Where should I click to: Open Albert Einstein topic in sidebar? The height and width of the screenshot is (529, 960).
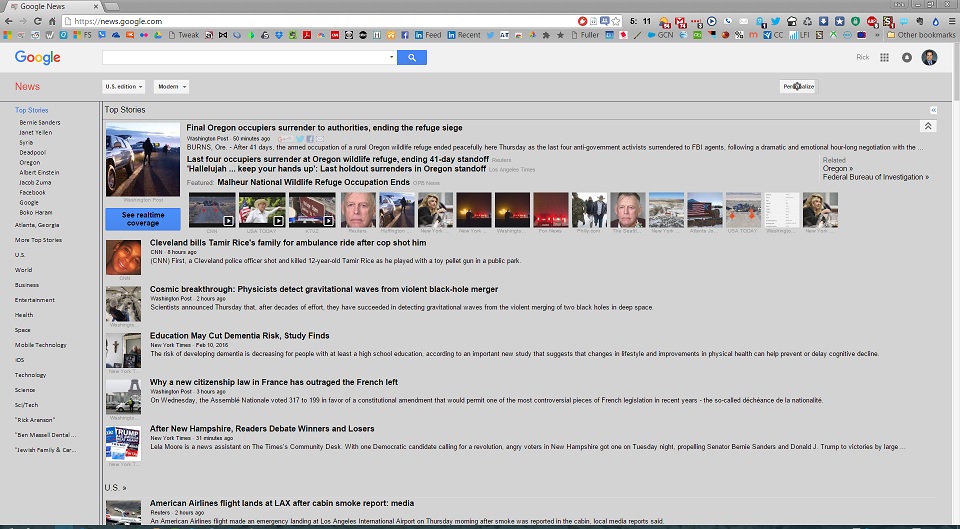click(39, 173)
